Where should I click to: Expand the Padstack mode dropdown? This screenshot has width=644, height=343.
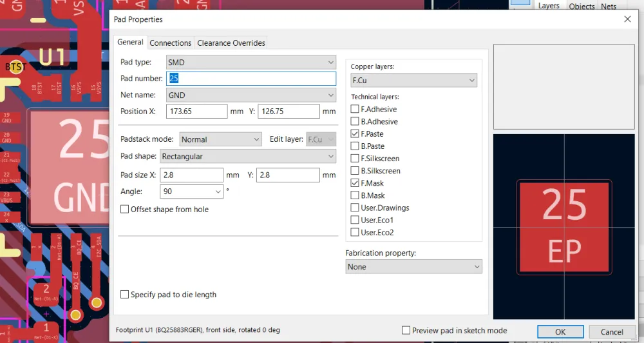[x=219, y=139]
